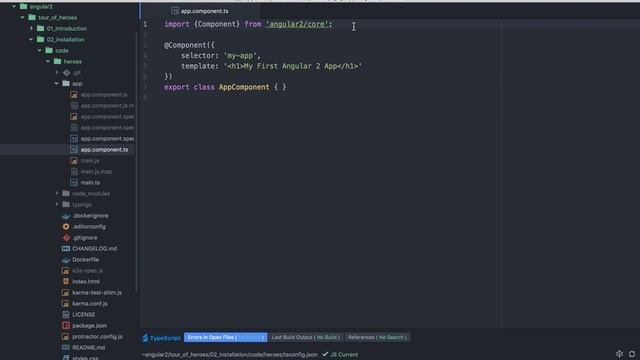The height and width of the screenshot is (360, 640).
Task: Collapse the angular2 root folder chevron
Action: pyautogui.click(x=14, y=7)
